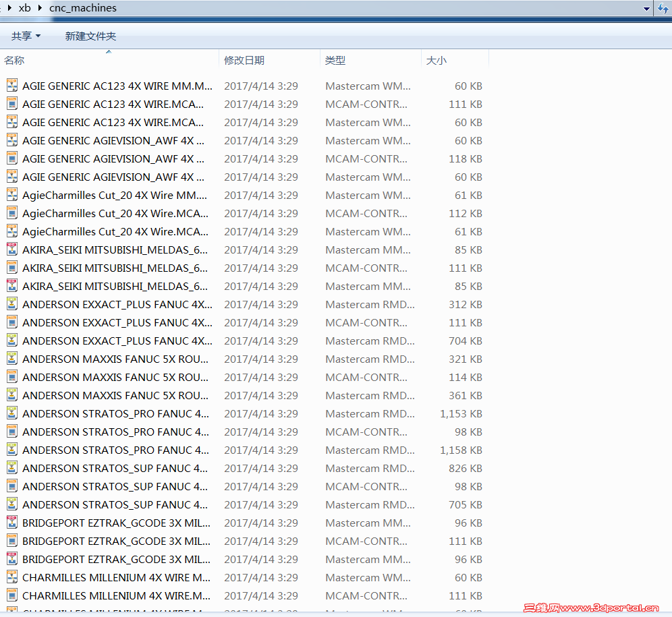Click the '1,153 KB' size cell
This screenshot has height=617, width=672.
click(x=461, y=414)
